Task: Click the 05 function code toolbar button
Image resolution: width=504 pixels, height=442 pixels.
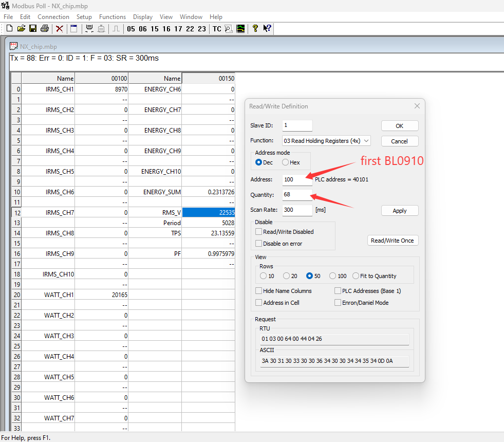Action: pos(131,29)
